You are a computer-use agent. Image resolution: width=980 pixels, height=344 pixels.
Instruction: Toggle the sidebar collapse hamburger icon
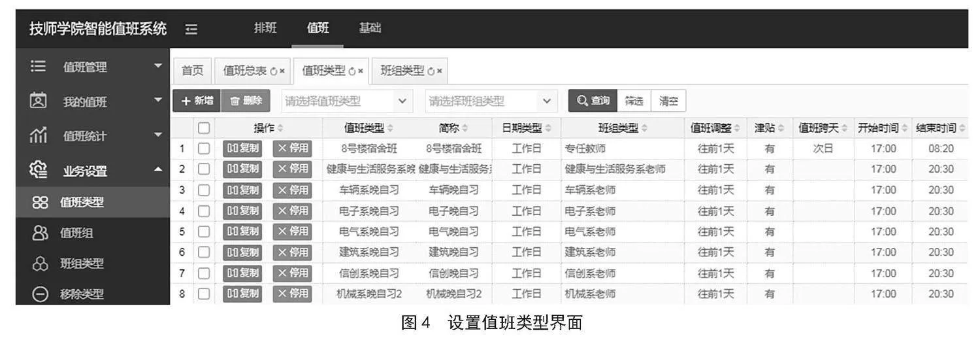pyautogui.click(x=191, y=29)
